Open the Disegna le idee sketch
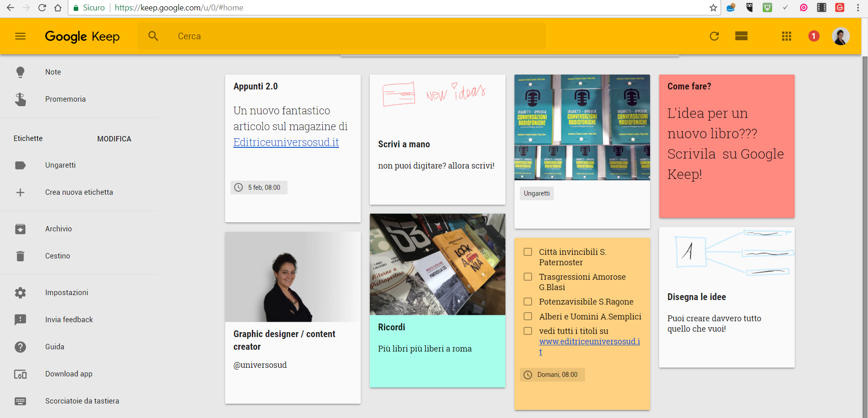Screen dimensions: 868x418 tap(727, 253)
